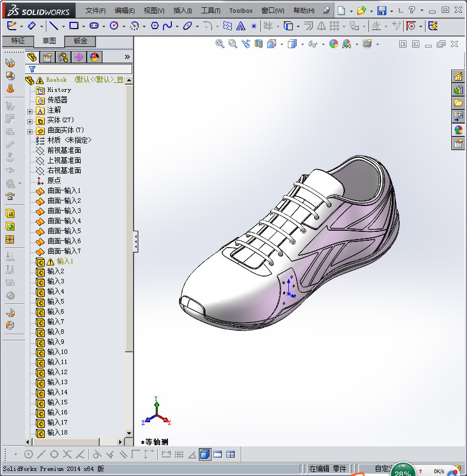The width and height of the screenshot is (467, 476).
Task: Switch to the 草图 tab
Action: [x=49, y=41]
